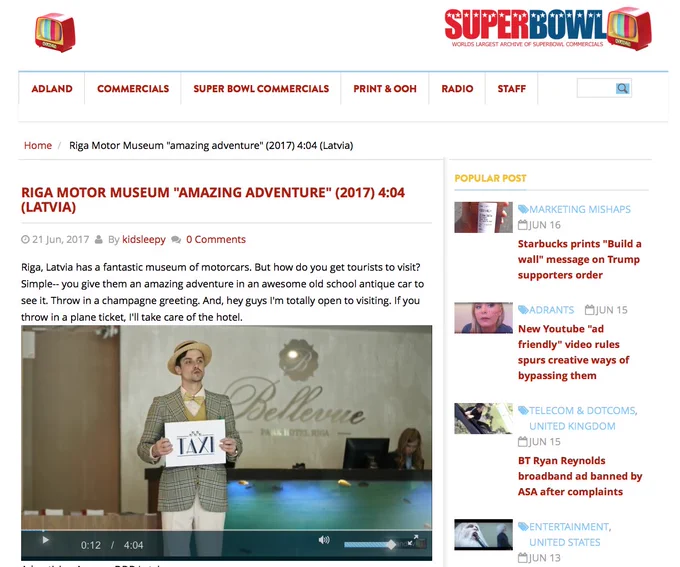Open the ENTERTAINMENT tag

click(569, 527)
